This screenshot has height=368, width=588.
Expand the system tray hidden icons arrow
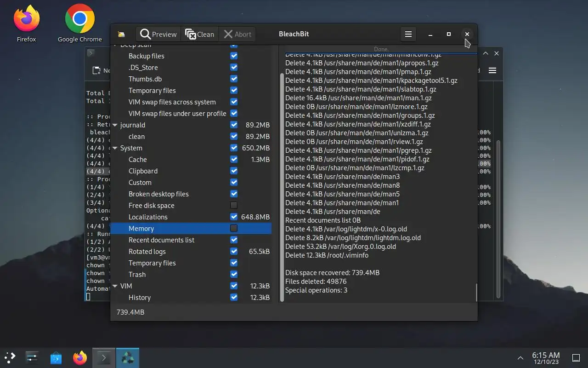point(520,358)
